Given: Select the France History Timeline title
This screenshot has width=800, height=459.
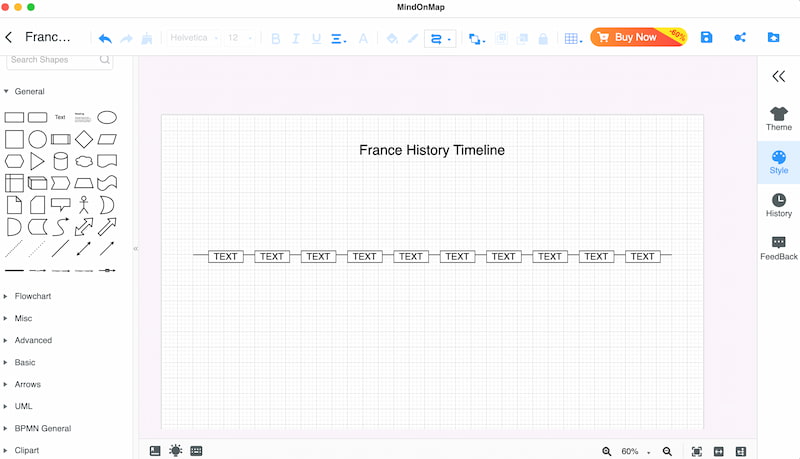Looking at the screenshot, I should (432, 150).
